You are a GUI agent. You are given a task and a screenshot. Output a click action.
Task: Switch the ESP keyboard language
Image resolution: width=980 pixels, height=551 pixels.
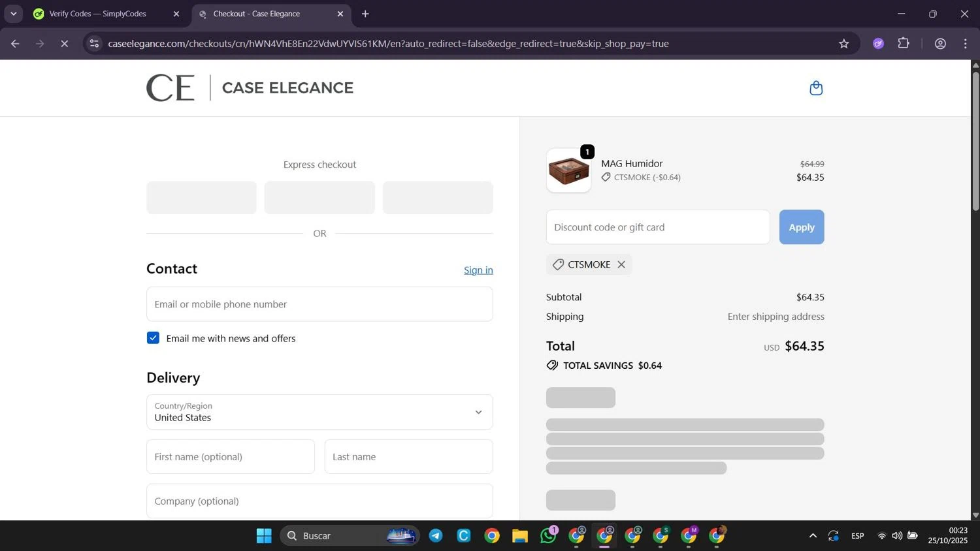858,536
